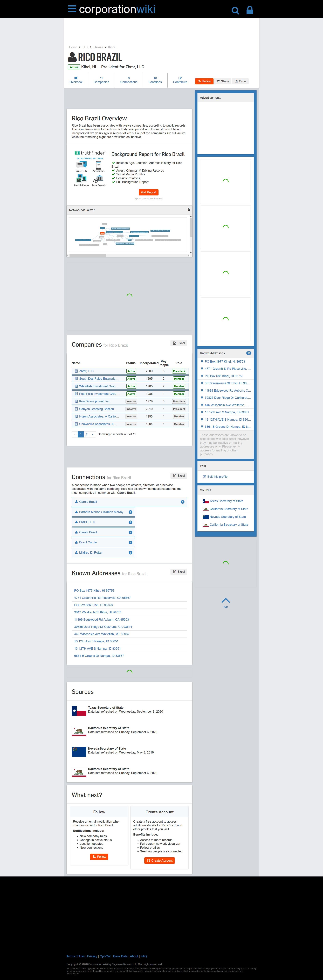
Task: Export Companies list to Excel
Action: [x=179, y=343]
